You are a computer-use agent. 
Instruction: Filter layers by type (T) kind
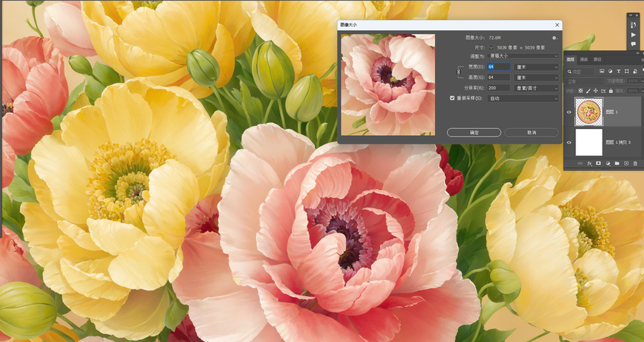(x=618, y=71)
